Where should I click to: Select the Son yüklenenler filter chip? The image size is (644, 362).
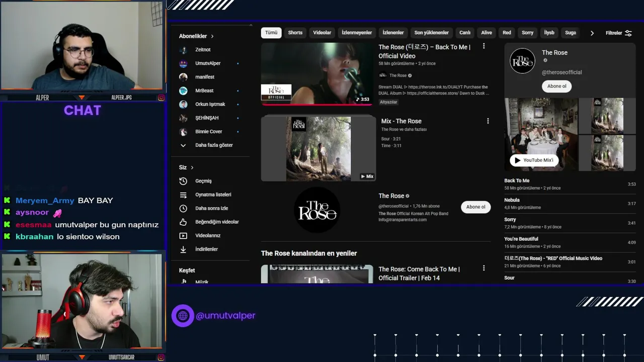[x=432, y=33]
